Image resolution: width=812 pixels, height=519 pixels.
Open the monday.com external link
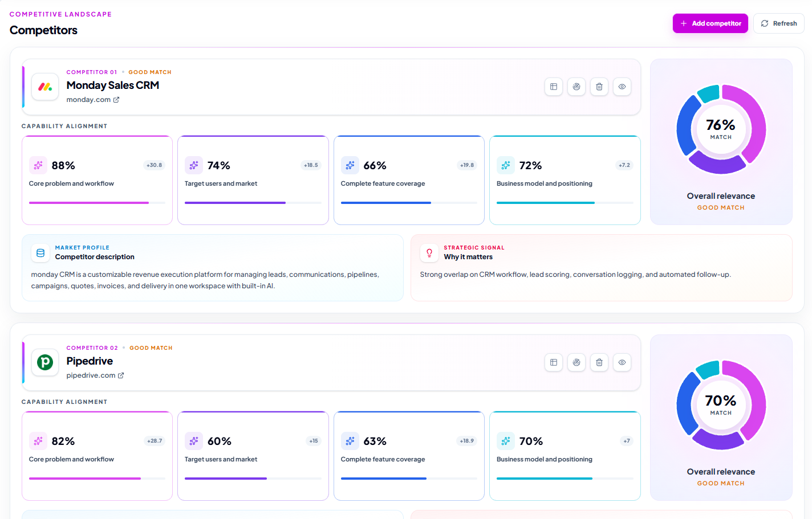93,100
